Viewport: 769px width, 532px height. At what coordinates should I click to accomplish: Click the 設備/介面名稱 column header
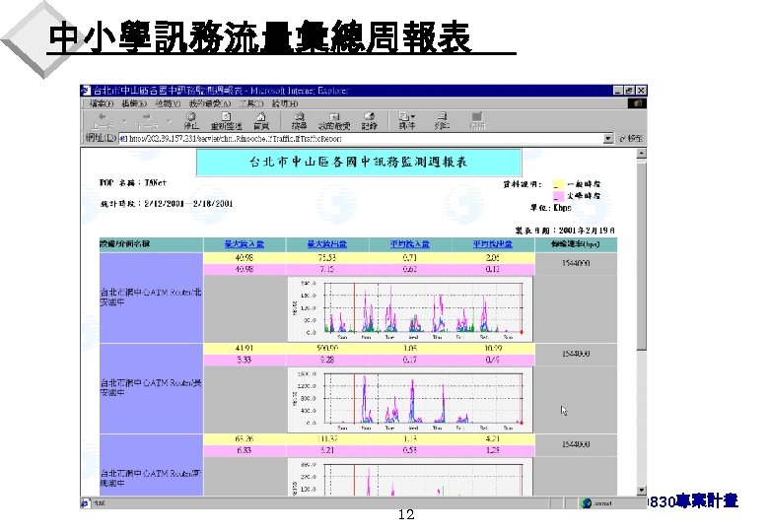tap(151, 244)
